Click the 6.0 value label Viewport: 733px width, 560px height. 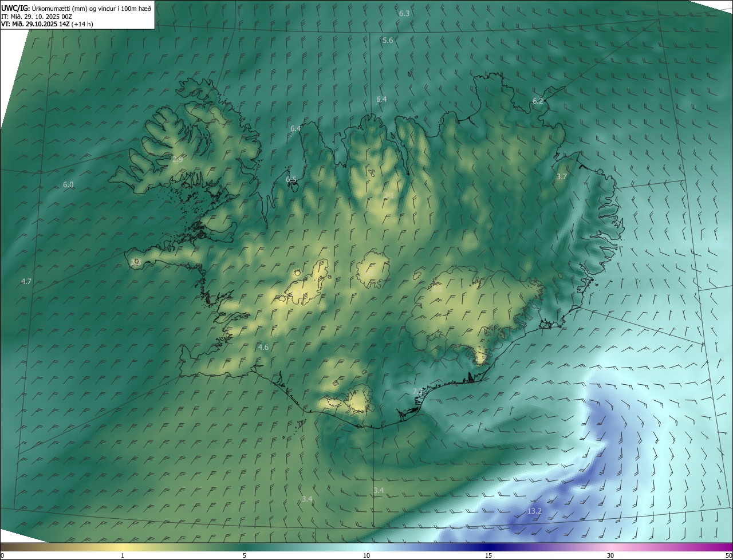coord(68,184)
